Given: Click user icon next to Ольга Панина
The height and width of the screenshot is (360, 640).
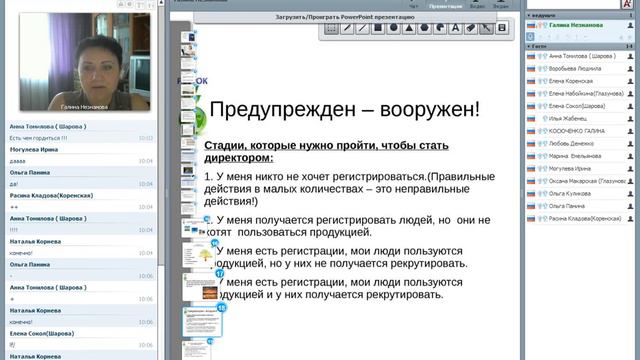Looking at the screenshot, I should [630, 206].
